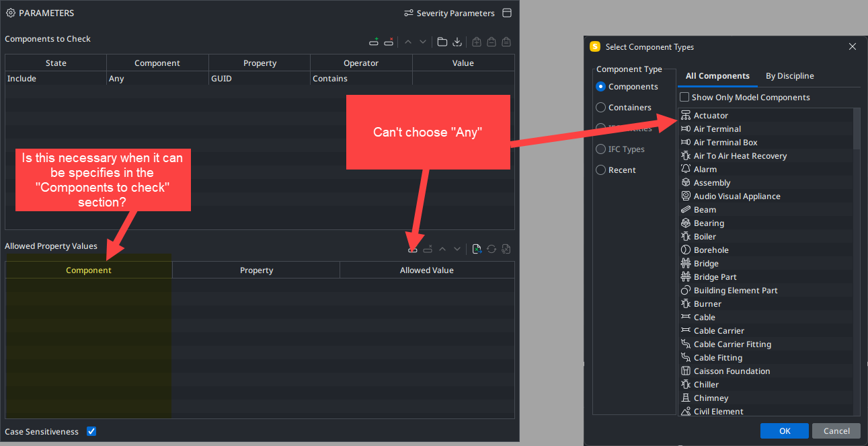Choose Actuator from the component list
The width and height of the screenshot is (868, 446).
[x=766, y=116]
